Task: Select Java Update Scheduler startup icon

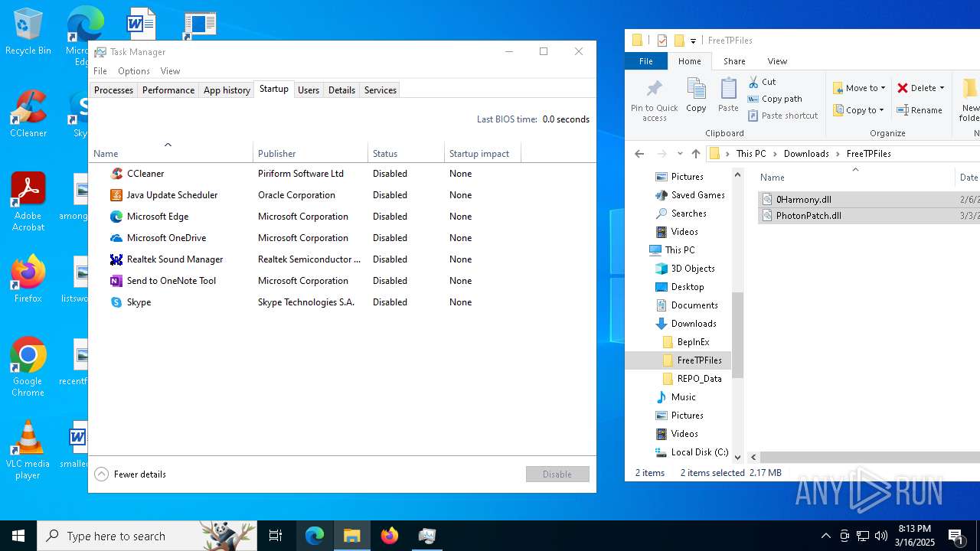Action: (x=116, y=195)
